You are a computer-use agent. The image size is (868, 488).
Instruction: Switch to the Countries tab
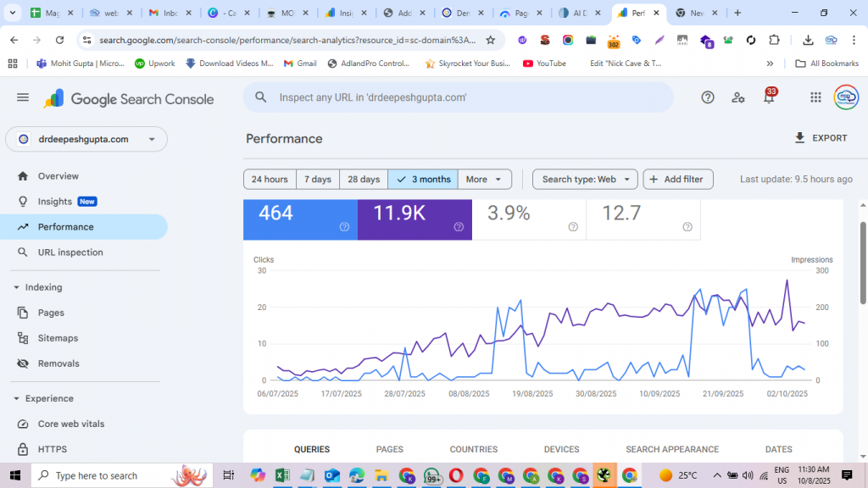pyautogui.click(x=473, y=449)
